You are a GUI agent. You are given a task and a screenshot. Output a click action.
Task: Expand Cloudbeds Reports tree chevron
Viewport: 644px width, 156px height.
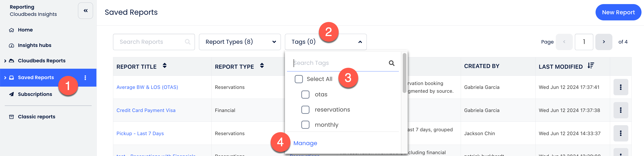pos(5,61)
